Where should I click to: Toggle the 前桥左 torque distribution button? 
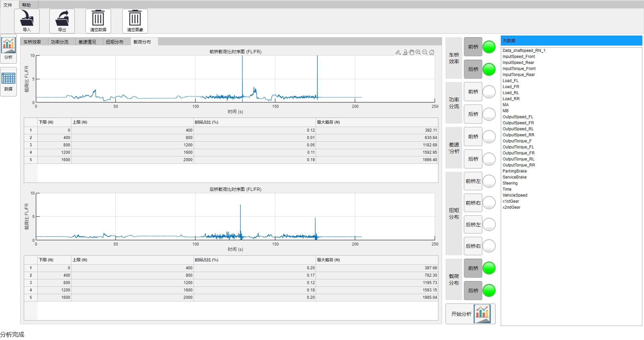pyautogui.click(x=473, y=181)
